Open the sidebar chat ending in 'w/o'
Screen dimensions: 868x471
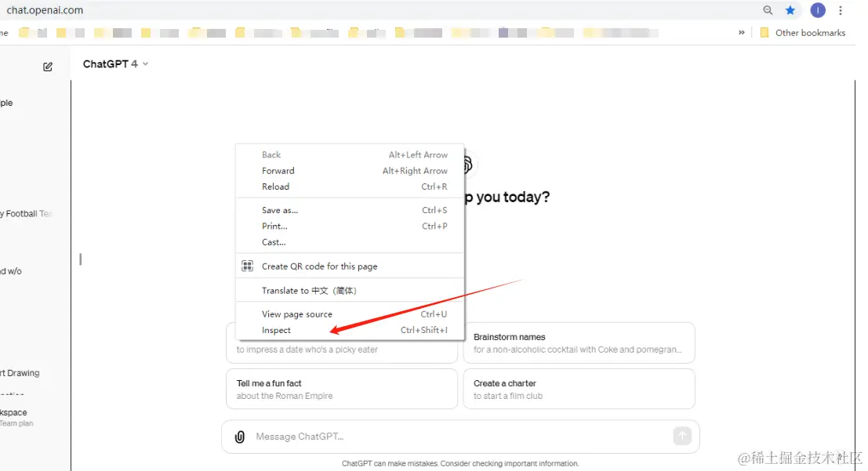pyautogui.click(x=13, y=271)
